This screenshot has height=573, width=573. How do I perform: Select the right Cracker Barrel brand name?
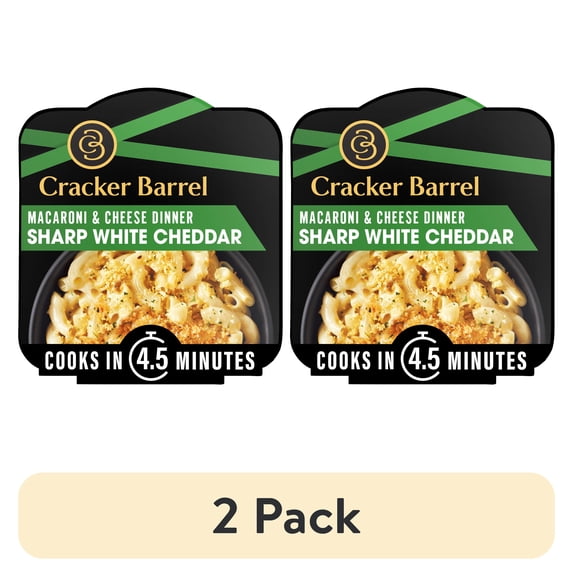(x=395, y=187)
